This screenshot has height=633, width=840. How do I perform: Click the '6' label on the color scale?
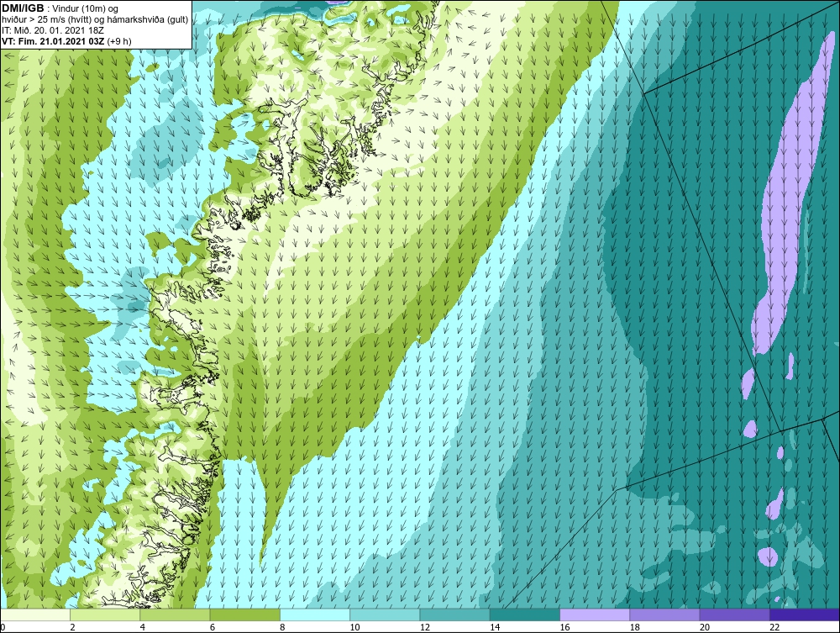213,628
